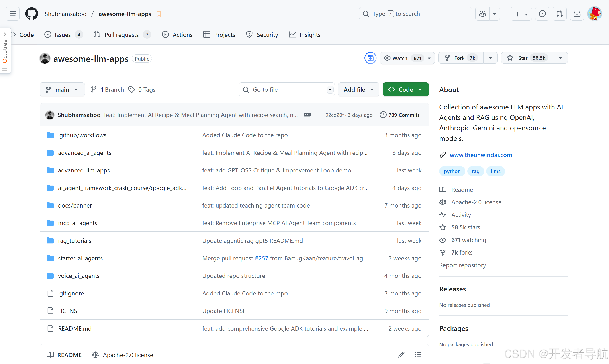Image resolution: width=609 pixels, height=364 pixels.
Task: Expand the green Code dropdown button
Action: coord(405,89)
